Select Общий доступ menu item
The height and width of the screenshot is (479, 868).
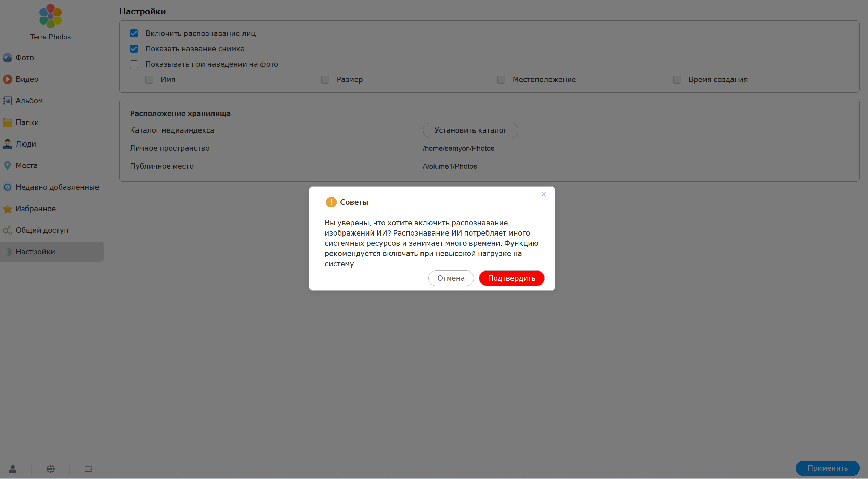coord(42,230)
